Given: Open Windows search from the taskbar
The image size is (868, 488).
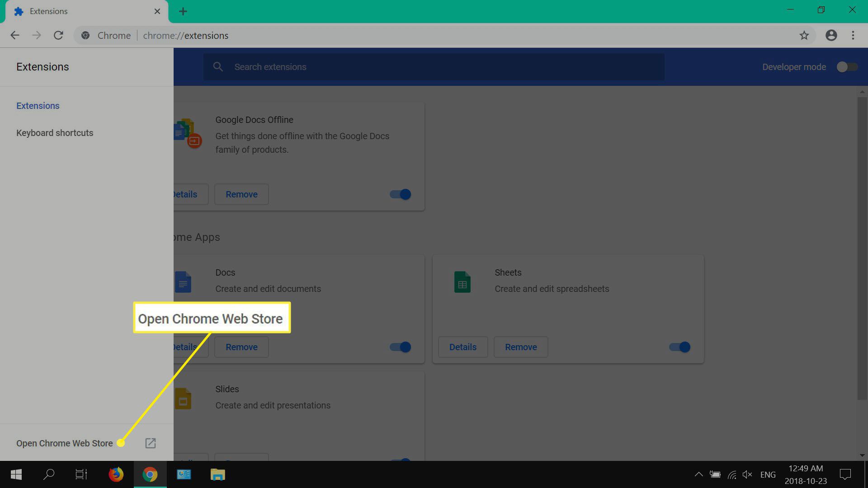Looking at the screenshot, I should [49, 474].
